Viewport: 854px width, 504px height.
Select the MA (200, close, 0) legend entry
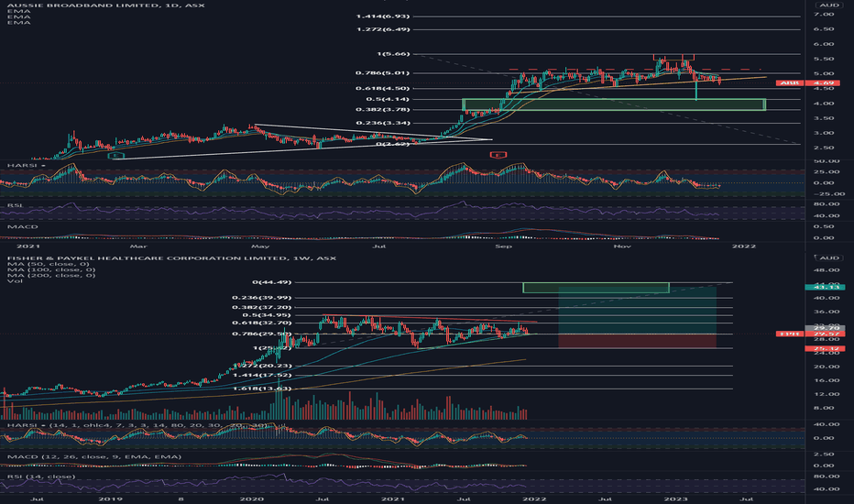tap(51, 275)
